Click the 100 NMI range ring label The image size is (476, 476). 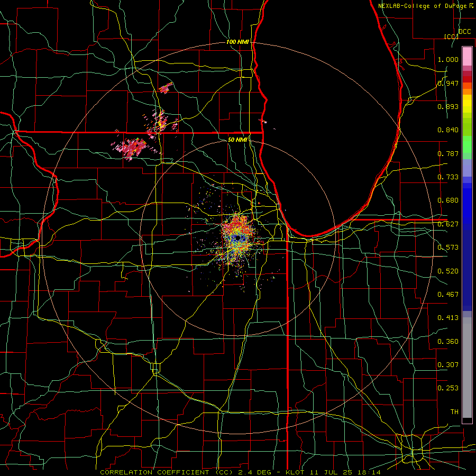tap(237, 42)
